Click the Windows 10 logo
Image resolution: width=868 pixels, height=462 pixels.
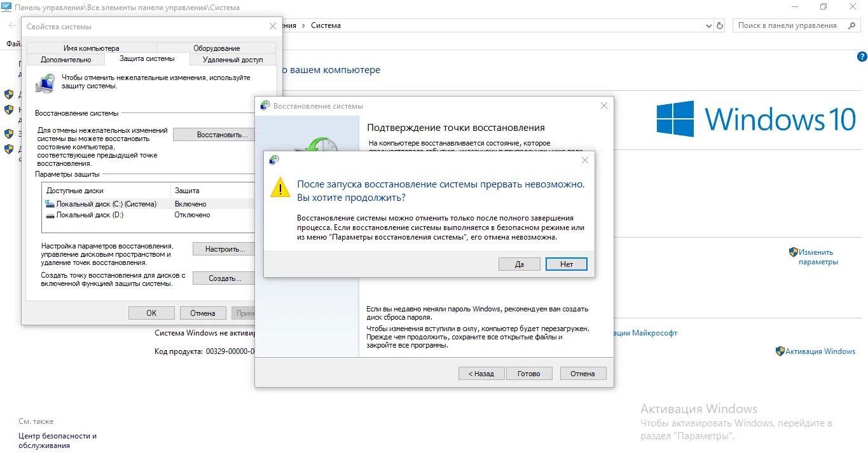756,119
